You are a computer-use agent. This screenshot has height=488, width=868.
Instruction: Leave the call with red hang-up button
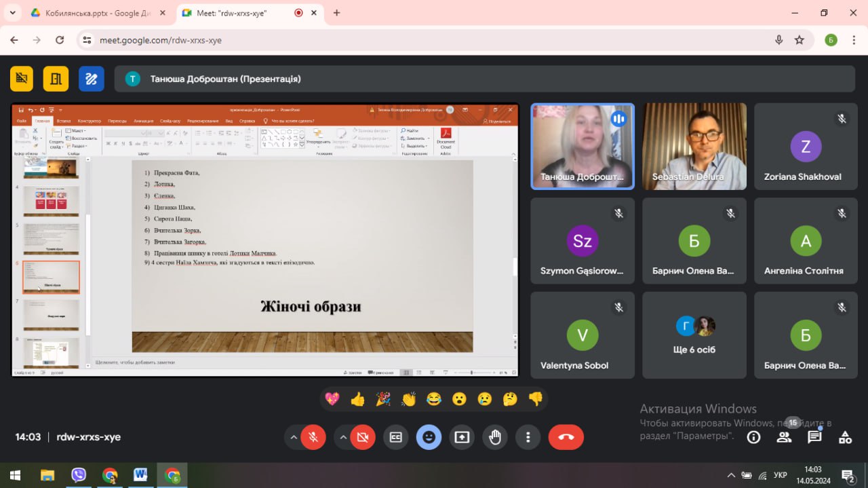pos(566,437)
